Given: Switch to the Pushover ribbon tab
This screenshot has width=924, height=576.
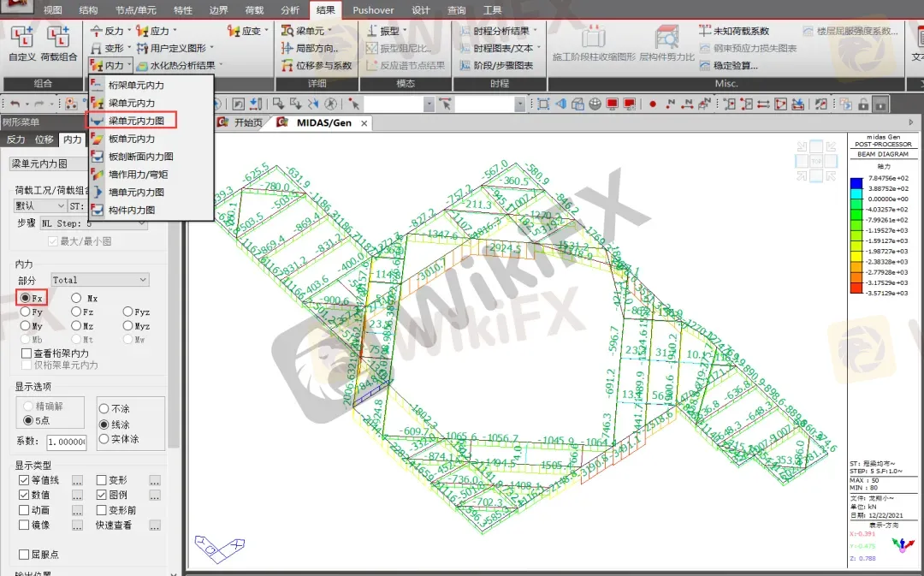Looking at the screenshot, I should [374, 10].
